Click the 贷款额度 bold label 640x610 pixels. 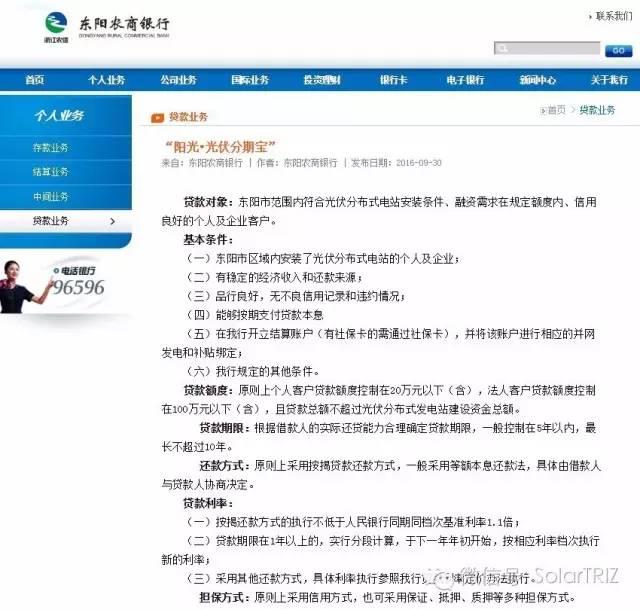click(x=208, y=391)
